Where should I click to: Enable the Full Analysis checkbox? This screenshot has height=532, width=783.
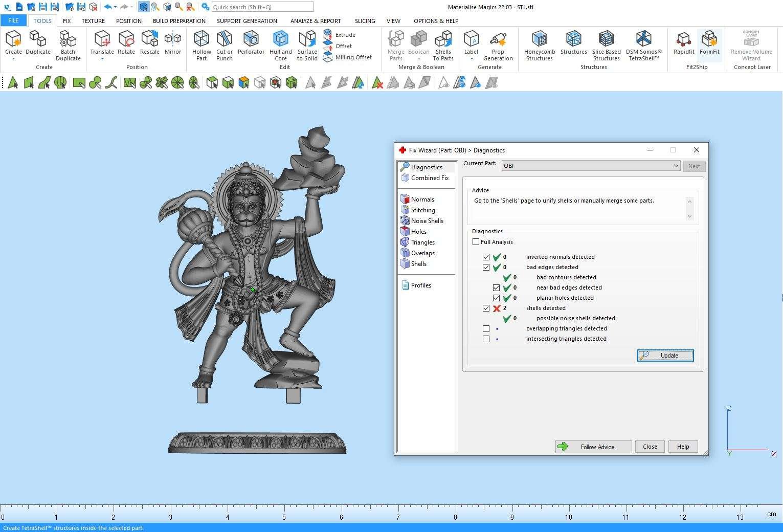click(476, 242)
